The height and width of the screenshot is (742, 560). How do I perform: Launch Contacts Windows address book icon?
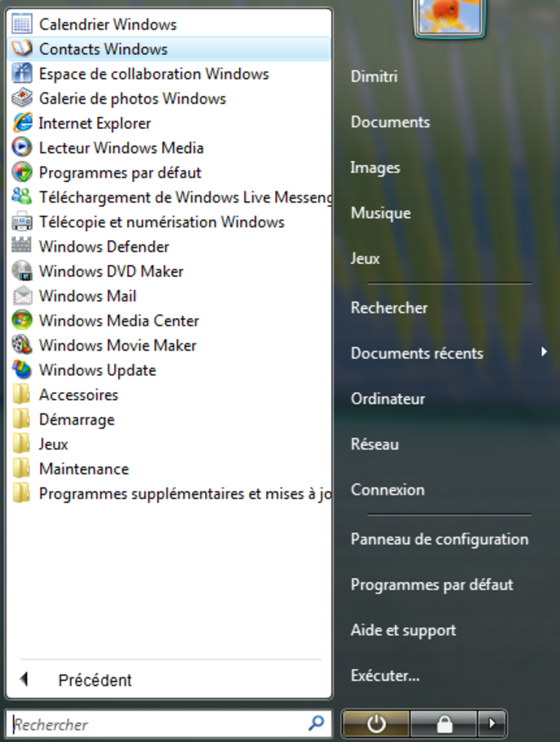22,49
